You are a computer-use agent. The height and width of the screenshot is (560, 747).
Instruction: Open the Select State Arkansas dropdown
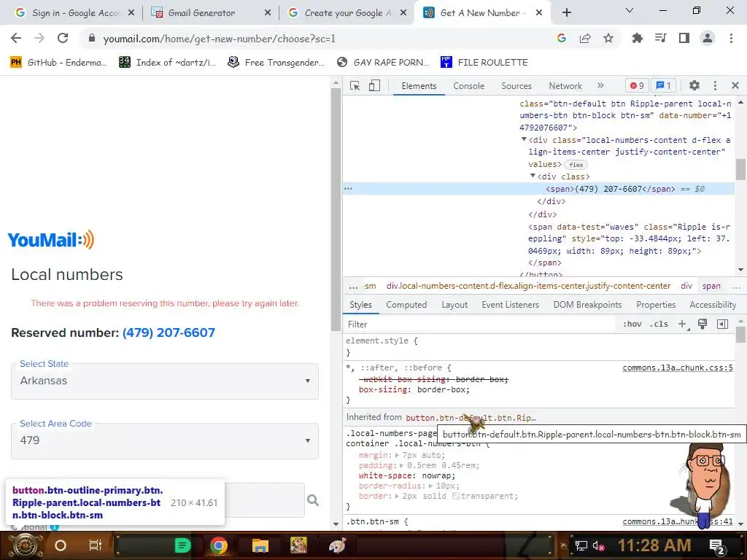tap(165, 381)
